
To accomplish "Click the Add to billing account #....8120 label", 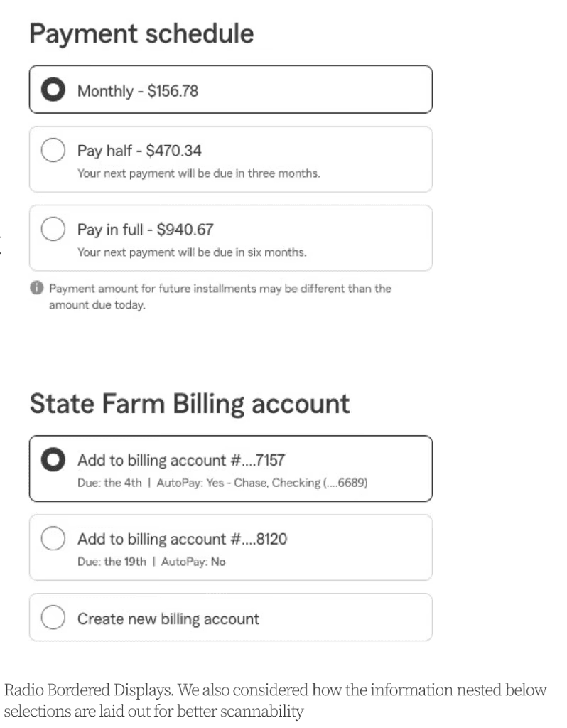I will (x=182, y=539).
